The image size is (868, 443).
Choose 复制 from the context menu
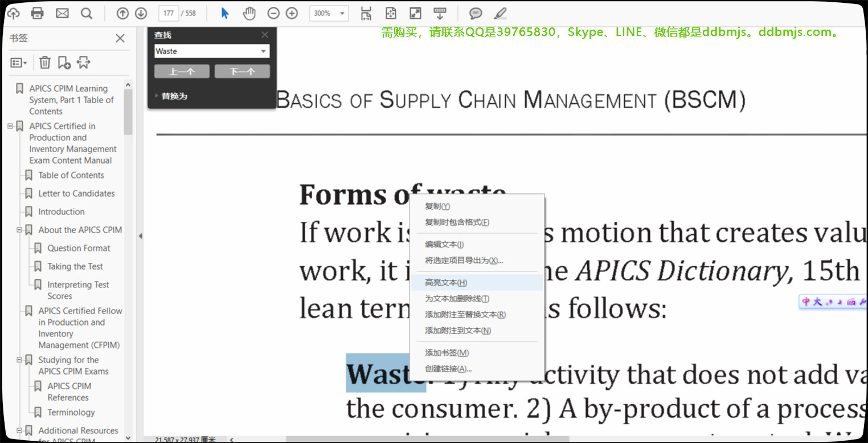pos(477,206)
